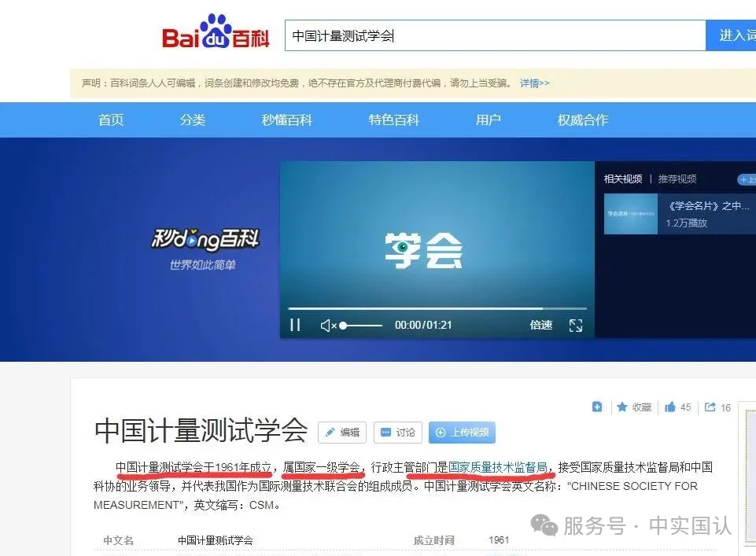756x556 pixels.
Task: Click the 进入词条 search button
Action: point(737,35)
